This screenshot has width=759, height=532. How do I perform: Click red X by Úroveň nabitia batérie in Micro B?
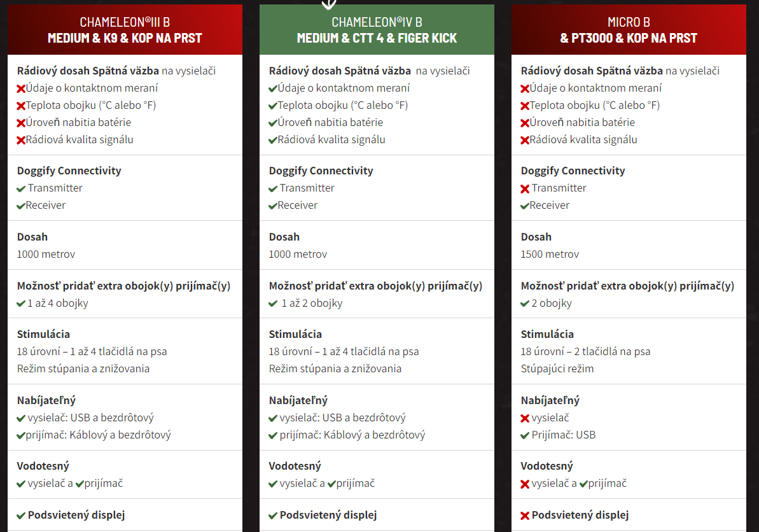click(525, 123)
